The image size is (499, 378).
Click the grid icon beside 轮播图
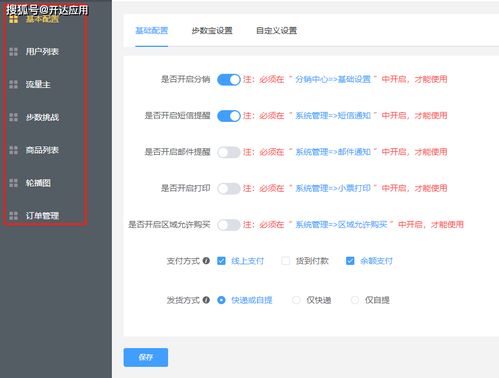(13, 183)
